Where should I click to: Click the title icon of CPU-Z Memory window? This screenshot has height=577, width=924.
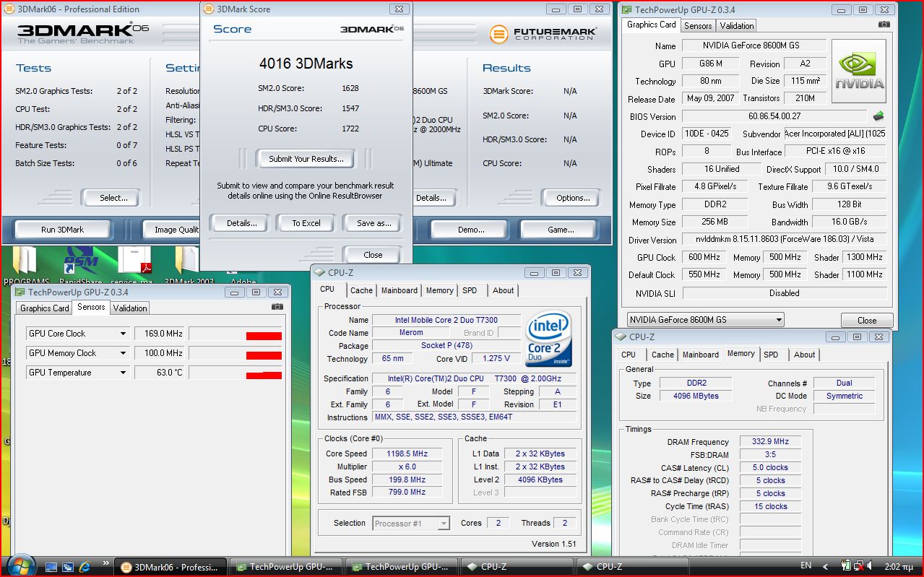(621, 337)
